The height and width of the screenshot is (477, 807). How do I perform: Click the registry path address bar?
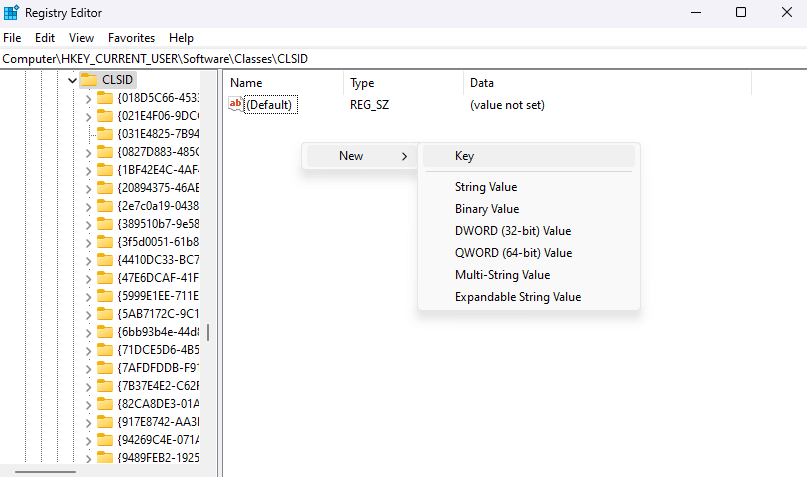(400, 59)
